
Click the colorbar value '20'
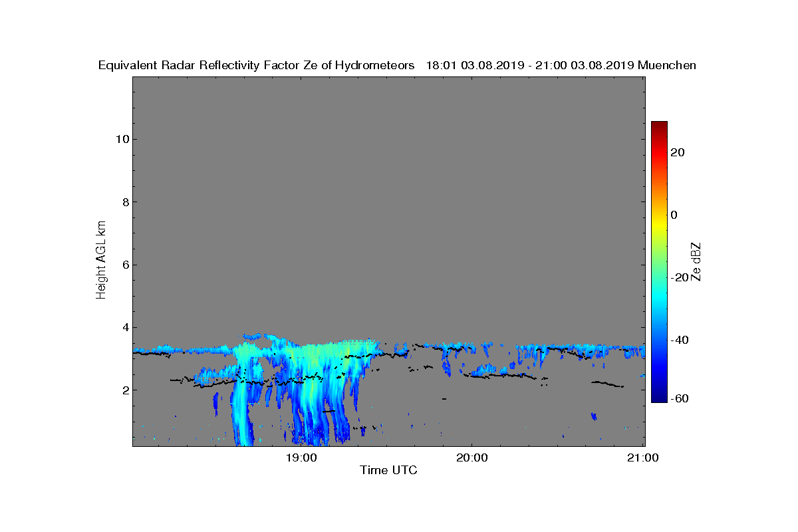678,152
